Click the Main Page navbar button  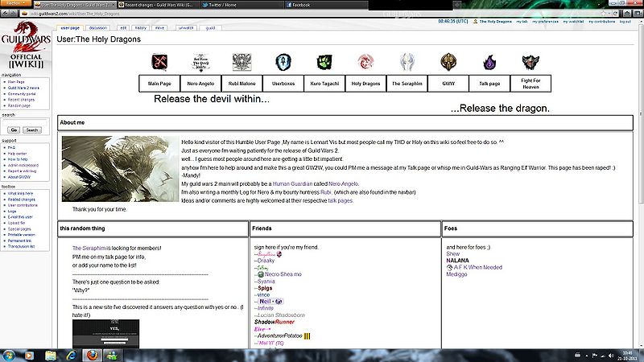pyautogui.click(x=159, y=84)
